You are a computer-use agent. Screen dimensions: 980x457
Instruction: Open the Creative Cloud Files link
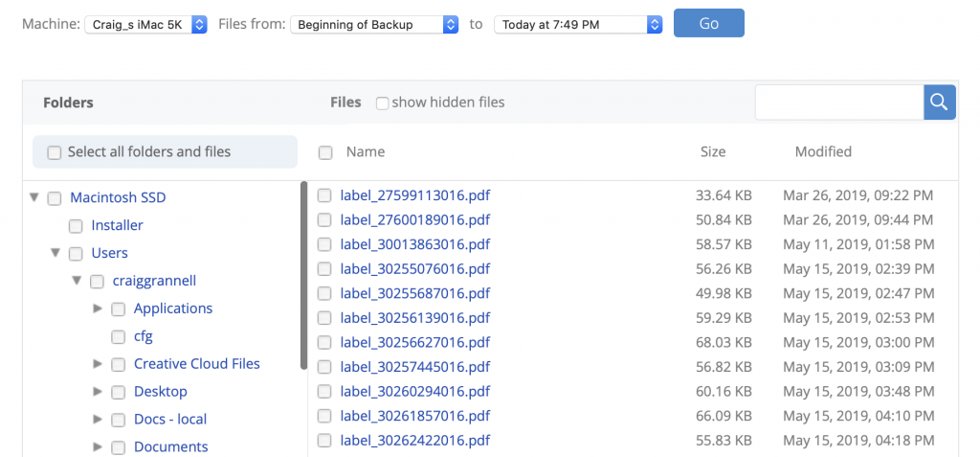[x=197, y=364]
